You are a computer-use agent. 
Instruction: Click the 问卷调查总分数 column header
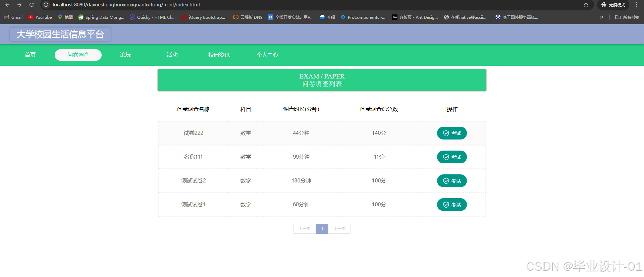(x=379, y=109)
